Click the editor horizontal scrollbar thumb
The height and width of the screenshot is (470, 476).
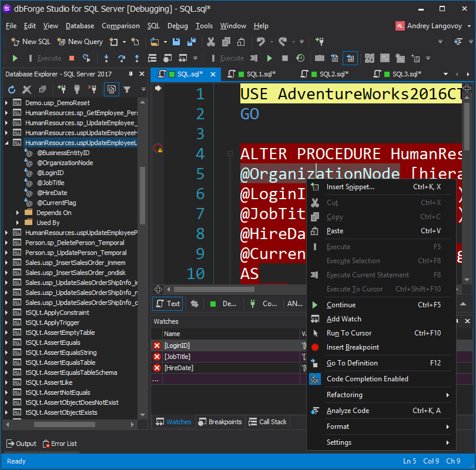point(214,290)
